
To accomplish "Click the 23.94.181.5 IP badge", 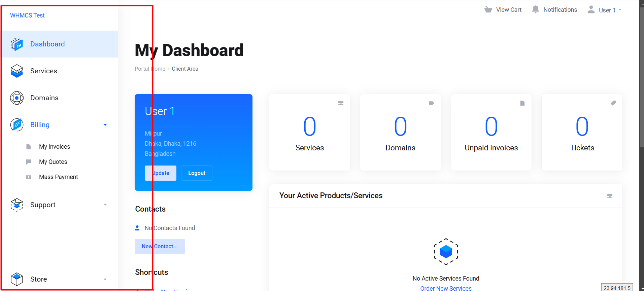I will point(617,288).
